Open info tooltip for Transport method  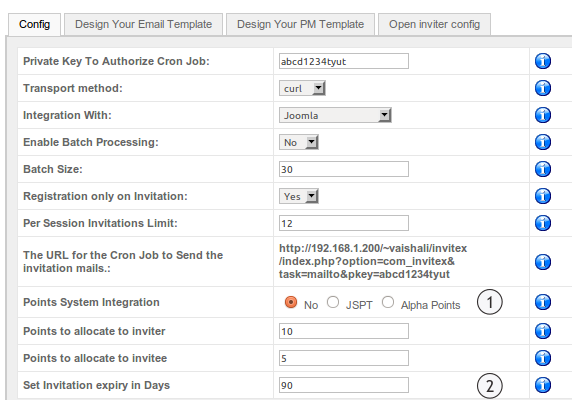pyautogui.click(x=543, y=88)
